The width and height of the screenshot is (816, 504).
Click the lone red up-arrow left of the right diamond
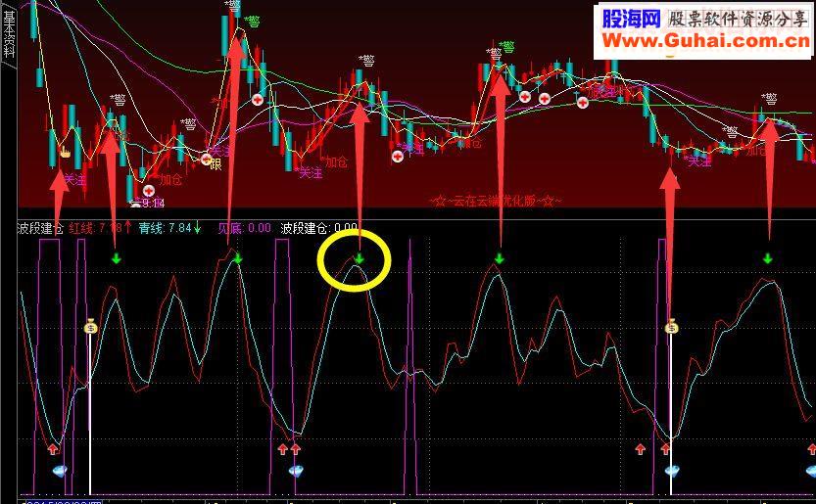(640, 449)
